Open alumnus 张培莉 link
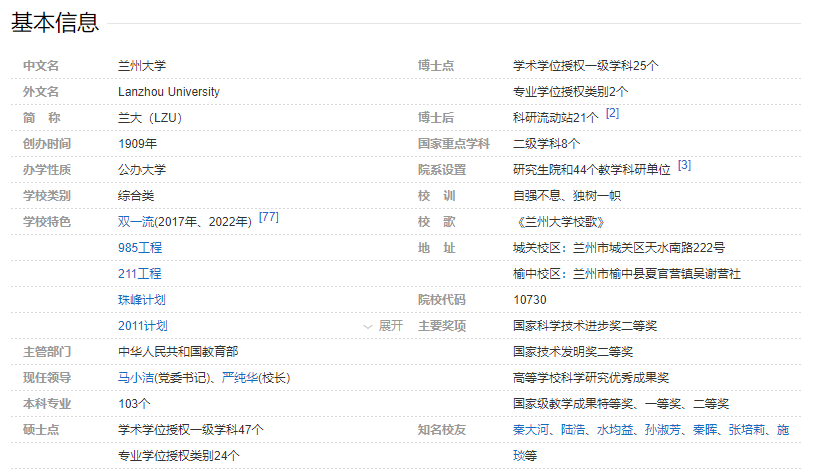815x476 pixels. pyautogui.click(x=747, y=430)
